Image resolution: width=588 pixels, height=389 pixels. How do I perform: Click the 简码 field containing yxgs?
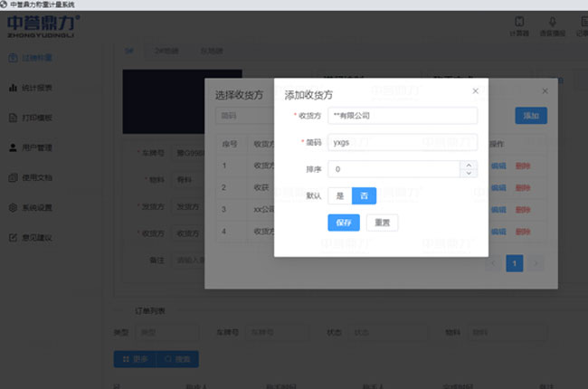point(402,142)
